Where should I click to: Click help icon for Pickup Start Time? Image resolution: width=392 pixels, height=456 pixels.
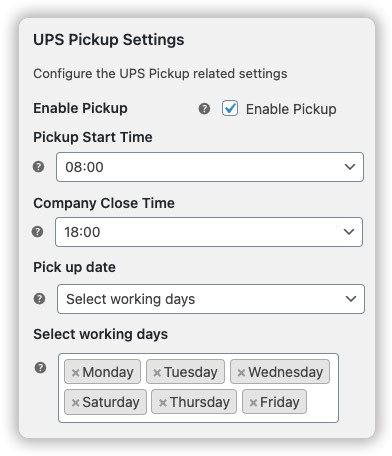(39, 167)
